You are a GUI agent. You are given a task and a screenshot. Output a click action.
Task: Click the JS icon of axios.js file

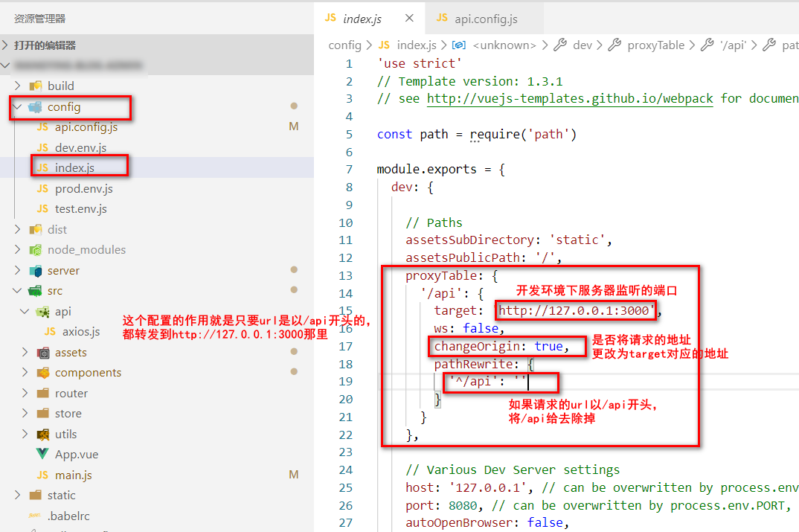coord(50,332)
